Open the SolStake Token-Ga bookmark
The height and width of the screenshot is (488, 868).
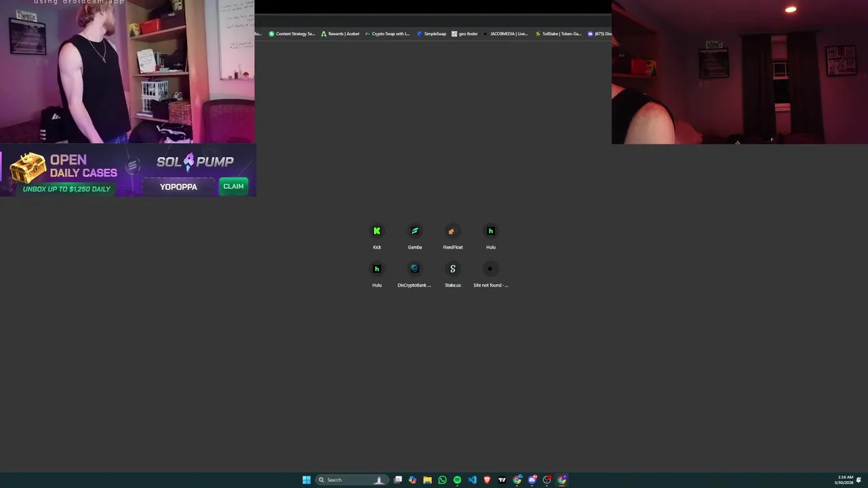558,34
